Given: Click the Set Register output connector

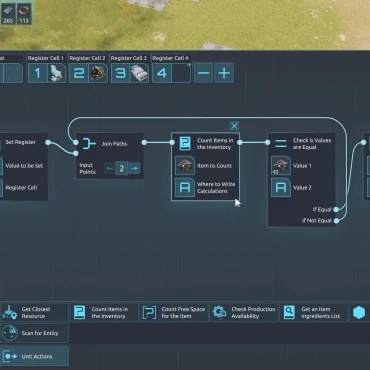Looking at the screenshot, I should 48,142.
